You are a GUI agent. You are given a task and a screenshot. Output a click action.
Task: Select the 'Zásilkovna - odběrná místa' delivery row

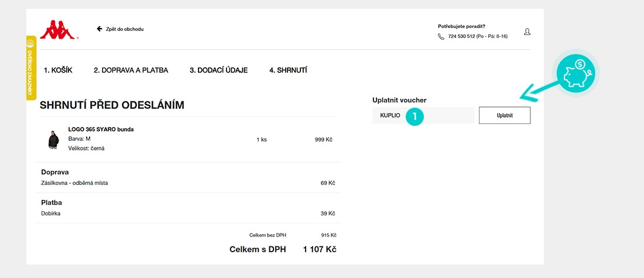pyautogui.click(x=74, y=183)
